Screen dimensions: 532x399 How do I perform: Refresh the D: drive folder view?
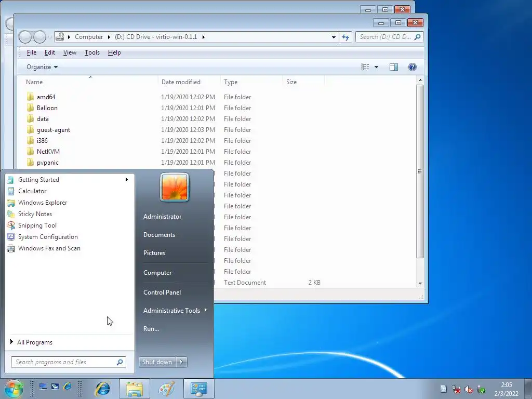(345, 37)
